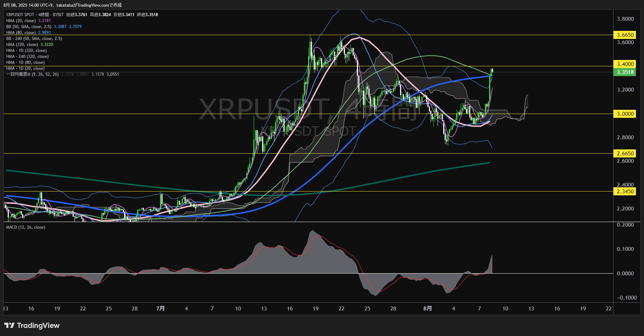Image resolution: width=644 pixels, height=336 pixels.
Task: Click the 8月 label on time axis
Action: pos(427,309)
